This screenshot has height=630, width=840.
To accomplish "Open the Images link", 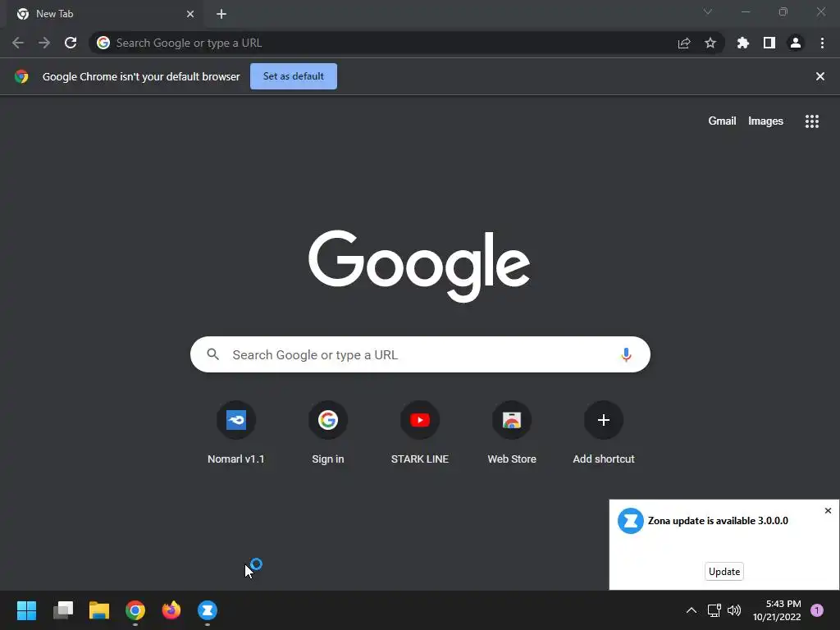I will tap(765, 121).
